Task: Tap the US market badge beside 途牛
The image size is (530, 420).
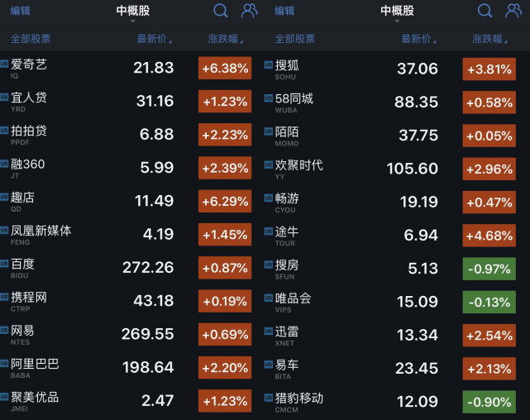Action: [x=269, y=231]
